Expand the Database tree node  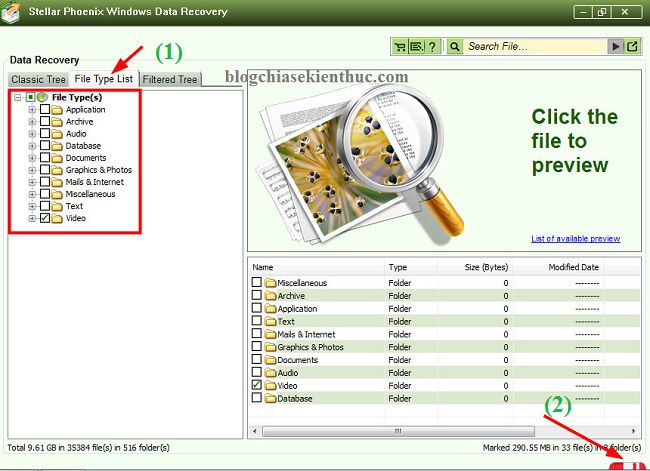(x=32, y=146)
